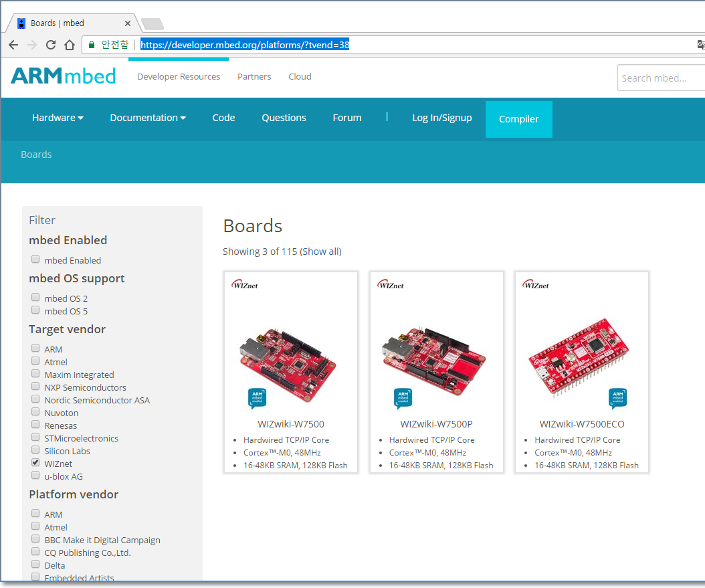Enable the mbed Enabled checkbox
This screenshot has height=588, width=705.
[x=35, y=259]
